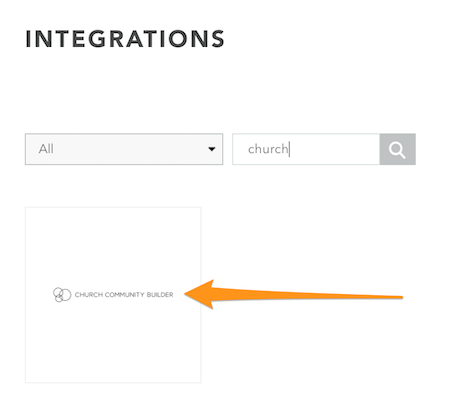The image size is (450, 417).
Task: Click the Church Community Builder text label
Action: 124,295
